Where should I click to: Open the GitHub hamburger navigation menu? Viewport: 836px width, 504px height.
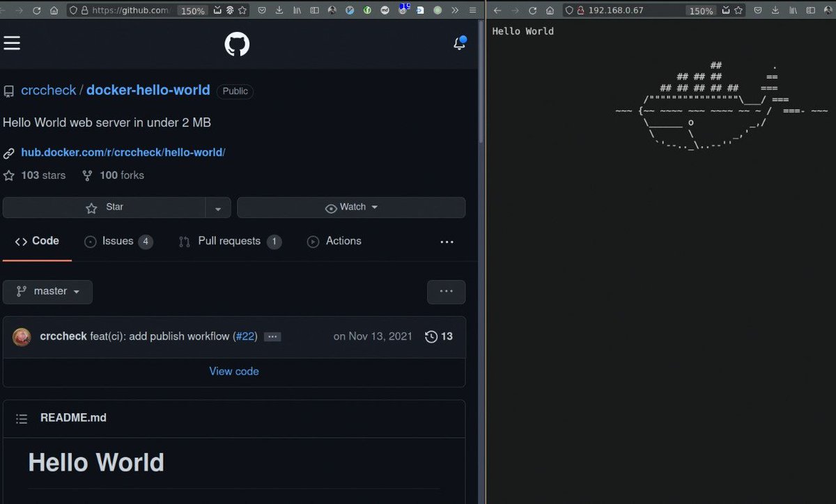(12, 43)
